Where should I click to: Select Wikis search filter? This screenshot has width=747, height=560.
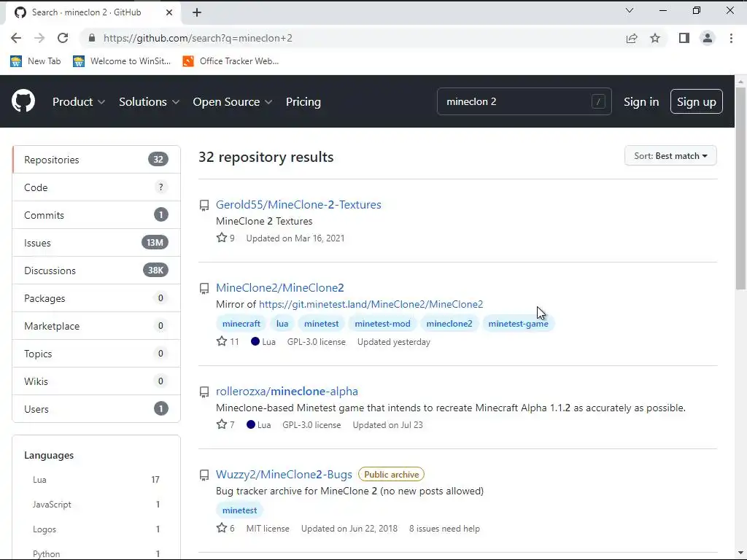pyautogui.click(x=96, y=381)
